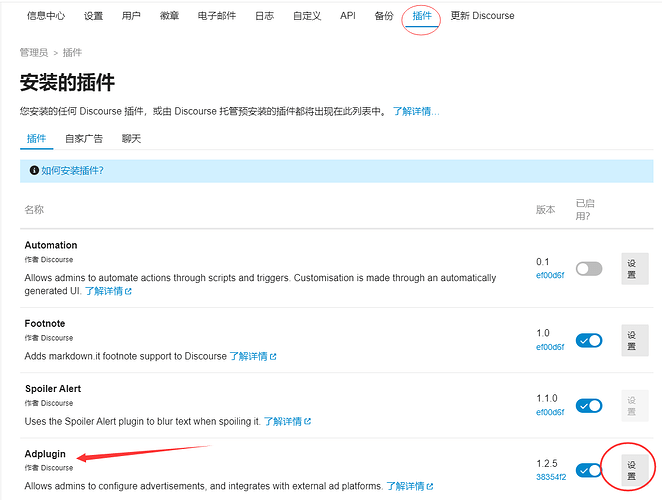This screenshot has height=500, width=662.
Task: Switch to the API tab
Action: coord(347,16)
